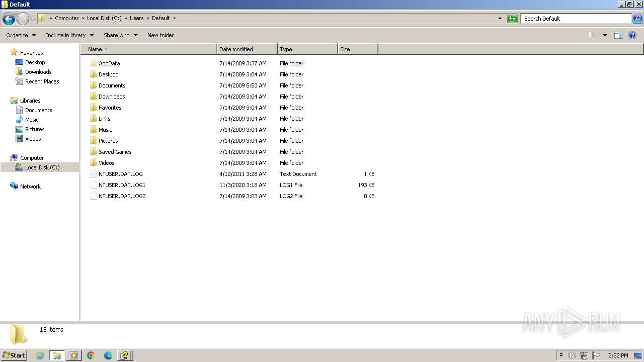
Task: Sort by Date modified column
Action: 247,49
